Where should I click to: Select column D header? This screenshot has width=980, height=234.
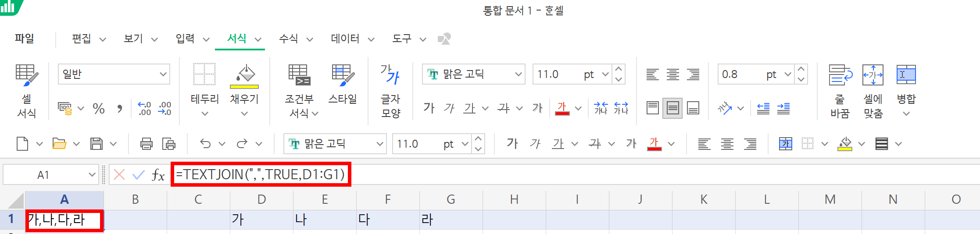[x=261, y=200]
